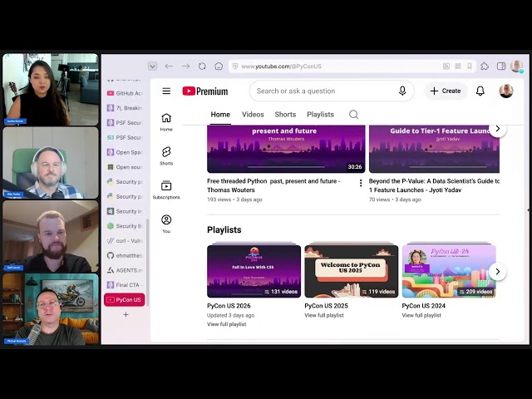Viewport: 532px width, 399px height.
Task: Click the QR code icon in address bar
Action: point(458,66)
